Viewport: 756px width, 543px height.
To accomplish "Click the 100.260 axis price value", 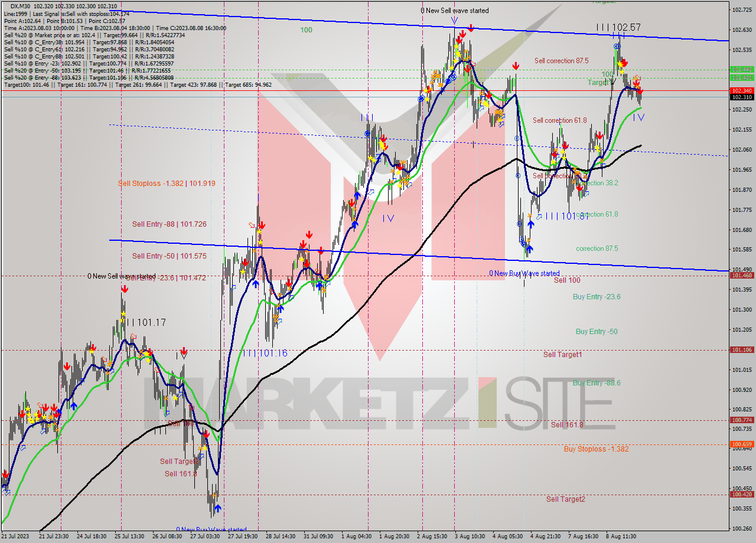I will pos(741,528).
